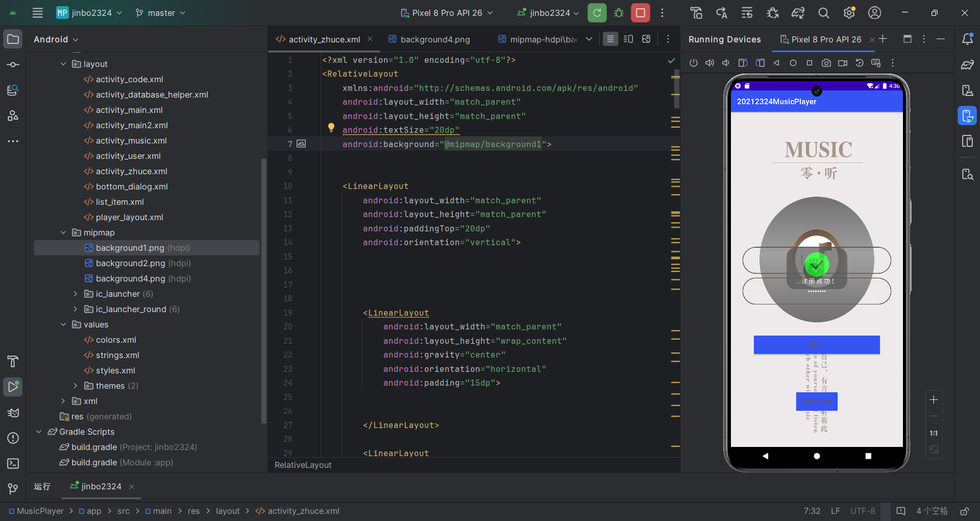Open the Logcat tool window
This screenshot has width=980, height=521.
coord(13,412)
